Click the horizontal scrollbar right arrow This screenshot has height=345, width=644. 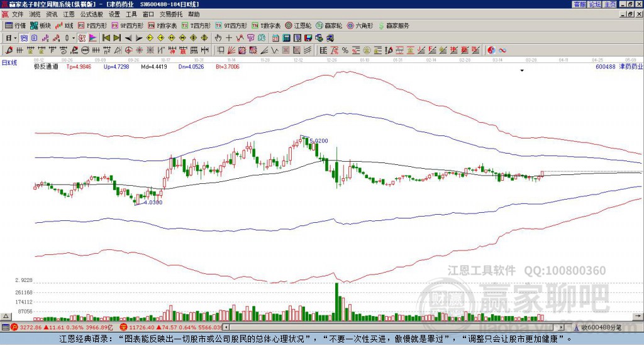pyautogui.click(x=561, y=327)
